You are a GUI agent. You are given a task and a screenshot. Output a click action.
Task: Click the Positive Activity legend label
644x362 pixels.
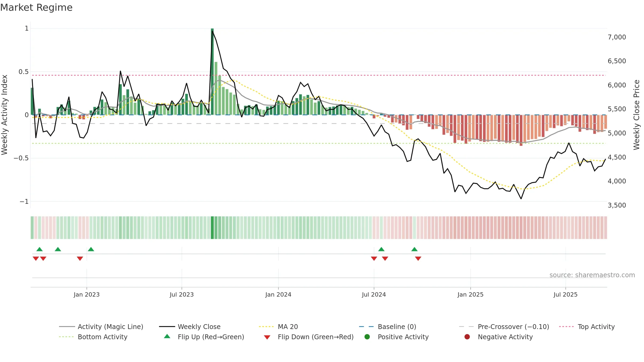pos(403,337)
